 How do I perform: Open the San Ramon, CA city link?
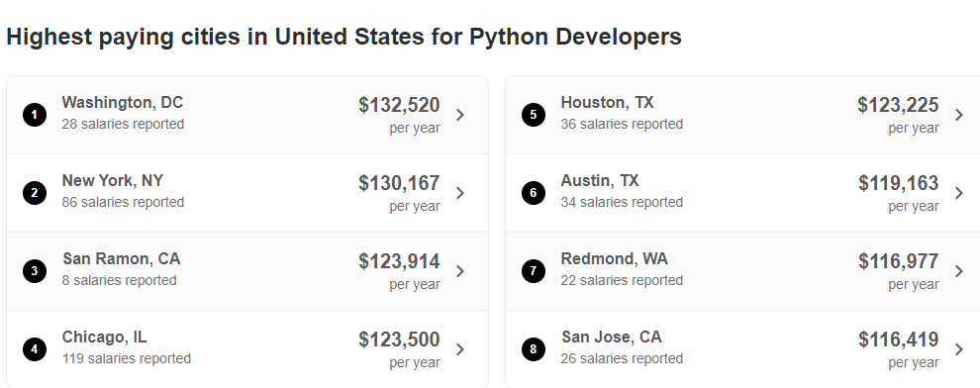(x=121, y=258)
